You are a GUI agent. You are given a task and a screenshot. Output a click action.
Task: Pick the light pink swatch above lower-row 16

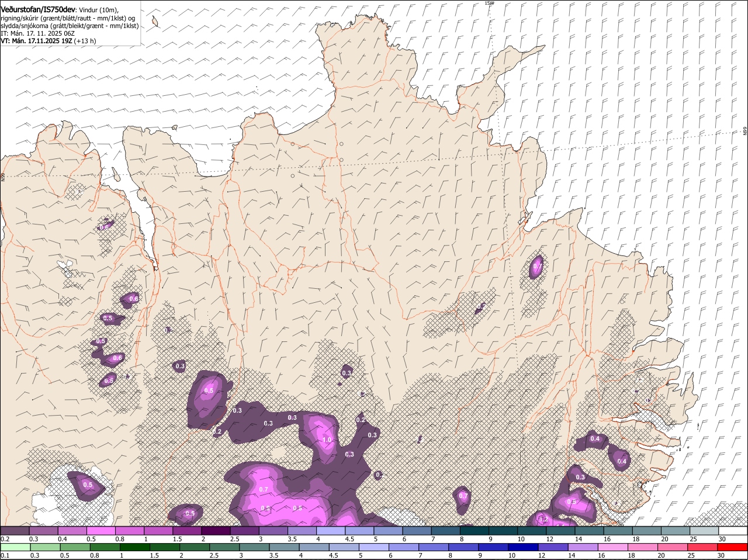tap(612, 547)
